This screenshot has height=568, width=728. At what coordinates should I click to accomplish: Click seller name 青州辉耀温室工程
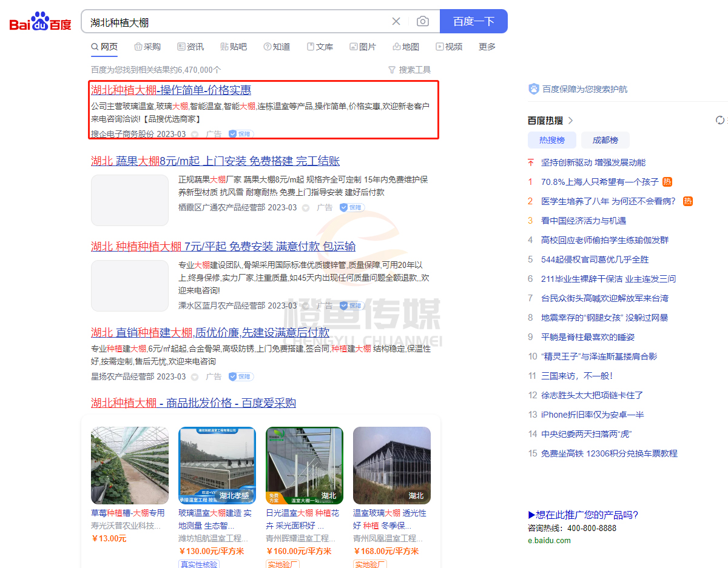[301, 538]
